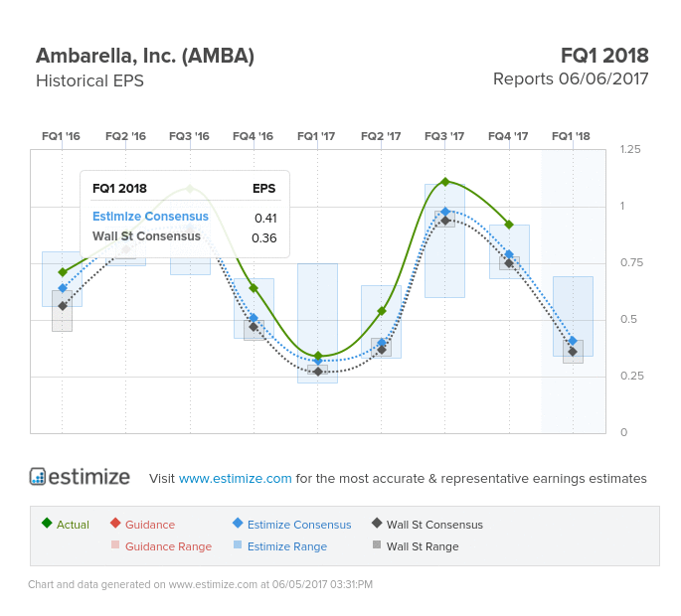Click the gray Wall St Range square swatch
The height and width of the screenshot is (616, 681).
[x=377, y=544]
